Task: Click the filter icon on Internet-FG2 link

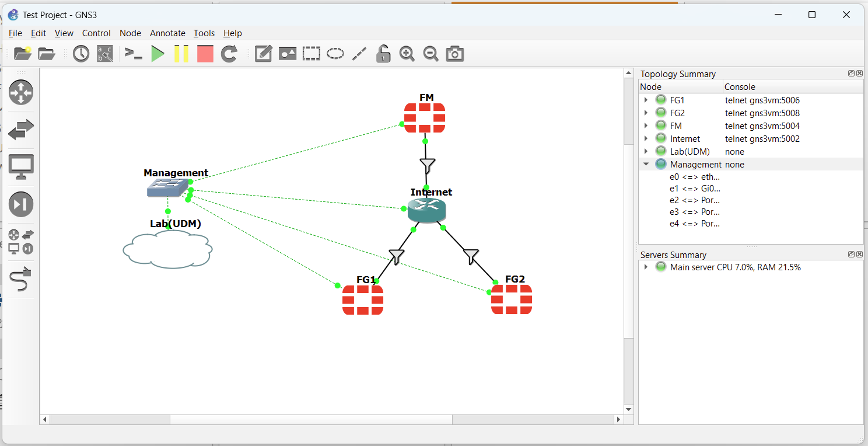Action: click(x=471, y=256)
